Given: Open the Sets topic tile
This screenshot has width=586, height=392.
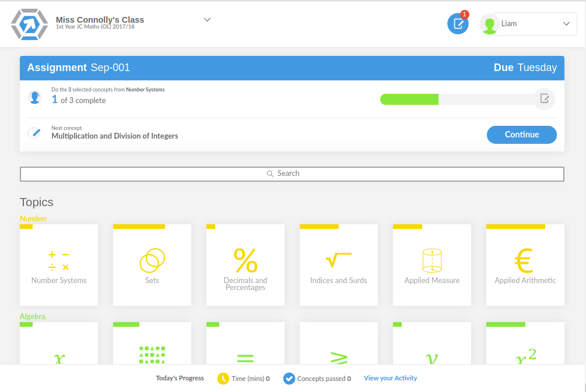Looking at the screenshot, I should [152, 266].
